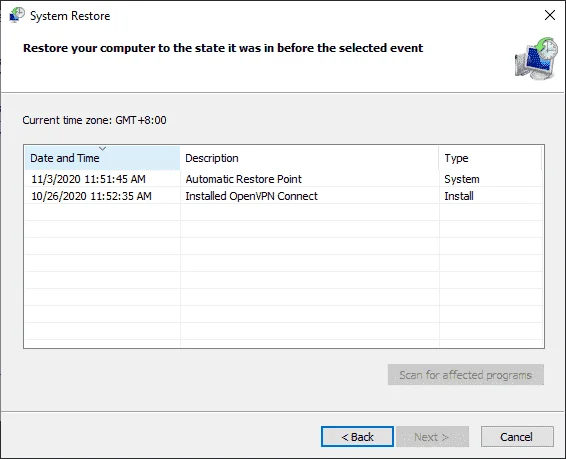Sort by the Type column header
Screen dimensions: 566x459
490,158
